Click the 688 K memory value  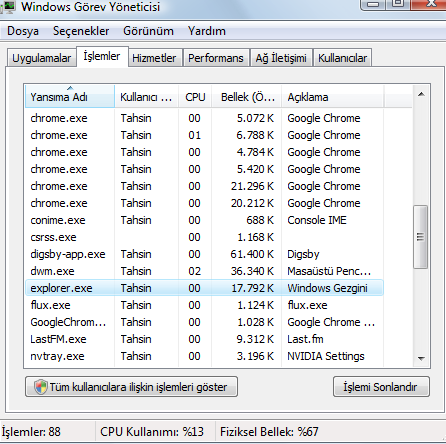click(260, 220)
